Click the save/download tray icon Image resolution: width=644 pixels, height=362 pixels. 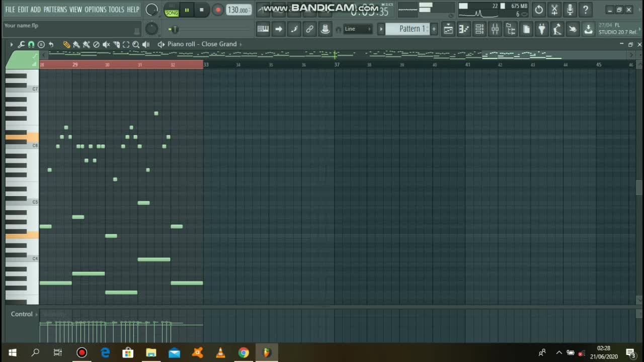coord(588,29)
